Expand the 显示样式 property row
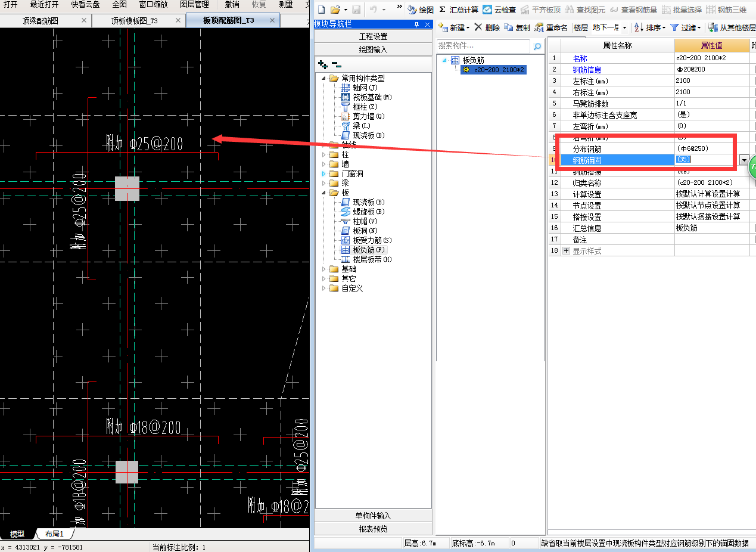The width and height of the screenshot is (756, 552). click(566, 251)
